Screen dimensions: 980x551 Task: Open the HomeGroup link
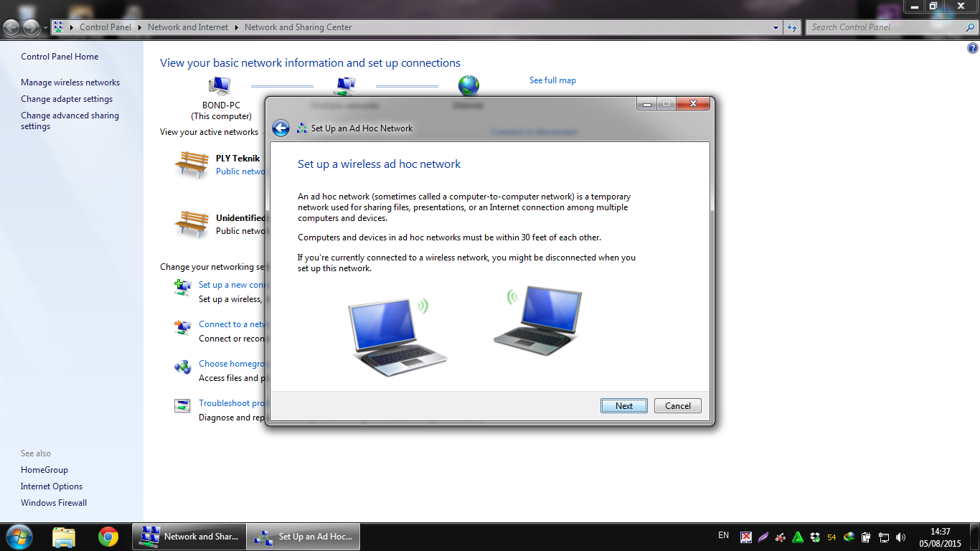pyautogui.click(x=44, y=470)
